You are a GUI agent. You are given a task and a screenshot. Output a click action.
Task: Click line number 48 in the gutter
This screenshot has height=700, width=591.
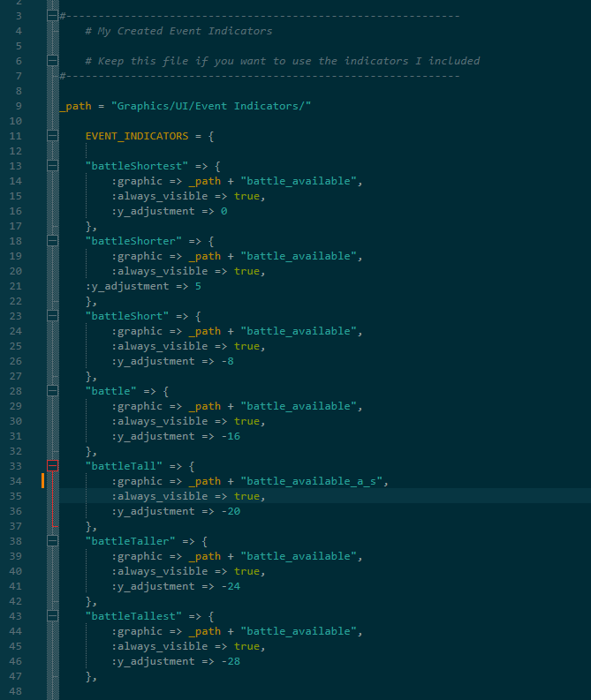[x=16, y=691]
